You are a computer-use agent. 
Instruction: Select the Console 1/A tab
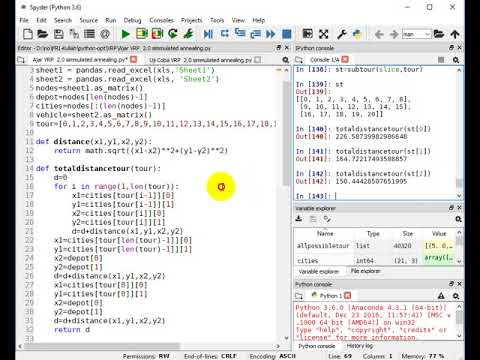[324, 60]
